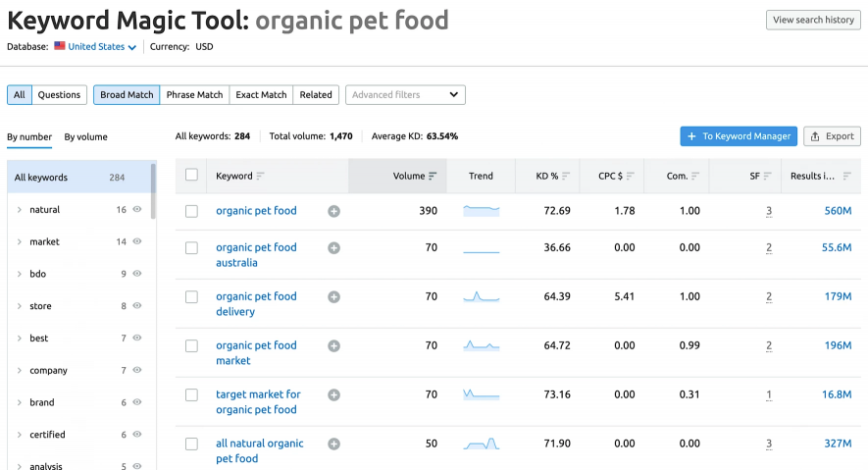The height and width of the screenshot is (470, 868).
Task: Hide the 'market' group using eye icon
Action: pos(137,242)
